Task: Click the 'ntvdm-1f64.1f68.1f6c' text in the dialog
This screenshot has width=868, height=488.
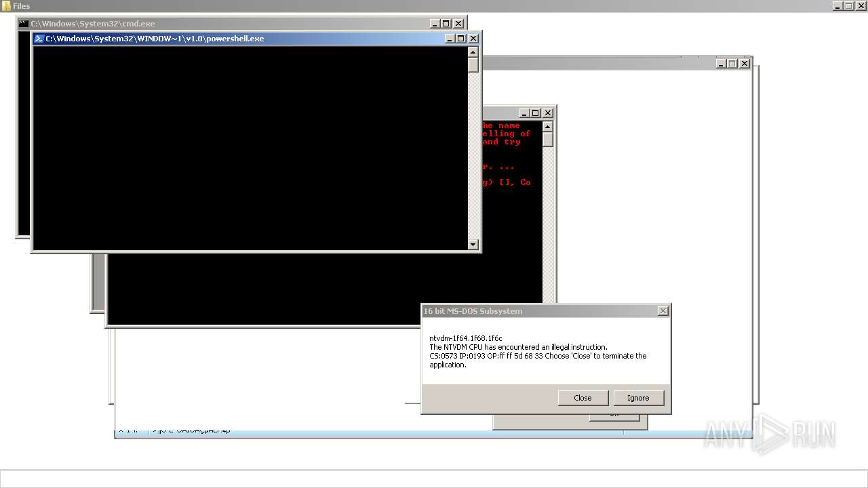Action: click(x=466, y=338)
